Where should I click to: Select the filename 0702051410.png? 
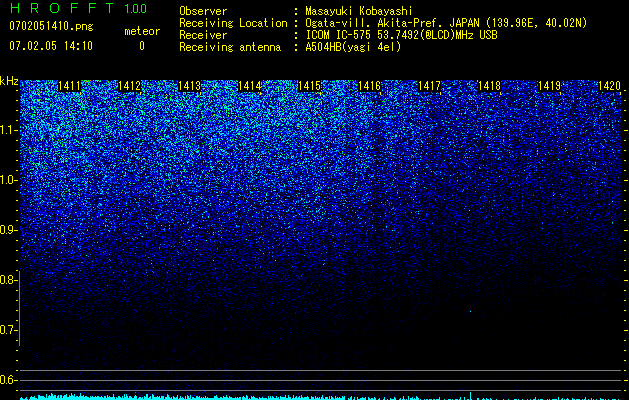(x=51, y=26)
